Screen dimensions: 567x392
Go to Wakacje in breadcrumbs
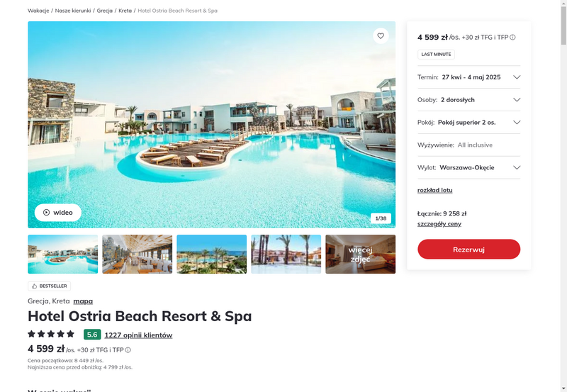click(38, 11)
